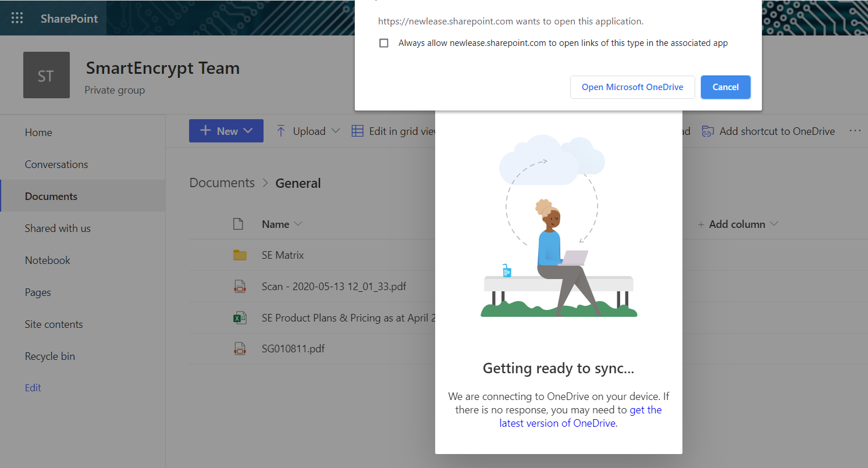Click Open Microsoft OneDrive button

632,87
